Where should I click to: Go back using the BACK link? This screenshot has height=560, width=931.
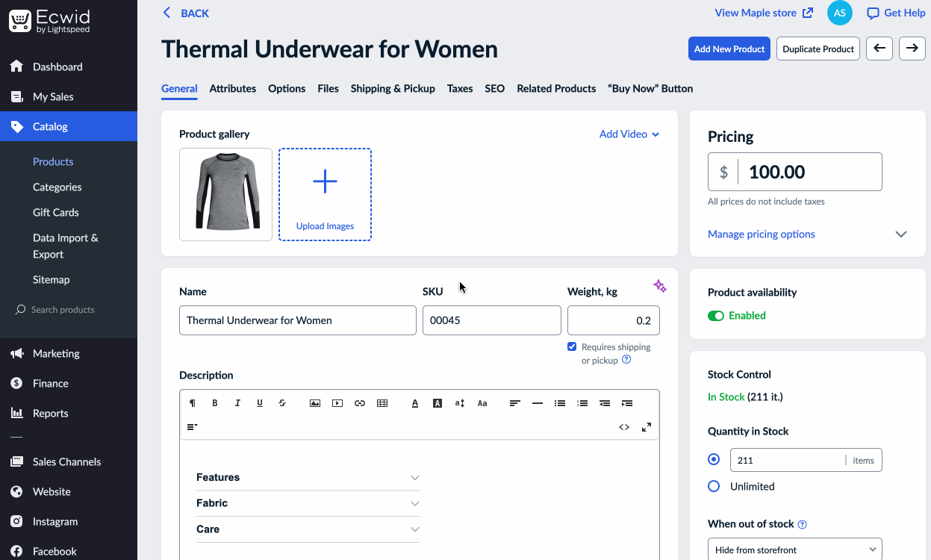[x=186, y=13]
